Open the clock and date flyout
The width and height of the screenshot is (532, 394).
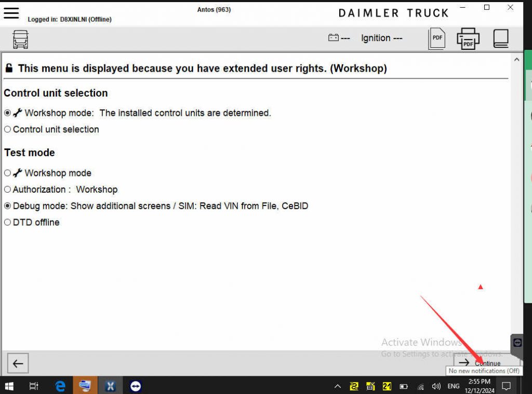click(x=479, y=386)
